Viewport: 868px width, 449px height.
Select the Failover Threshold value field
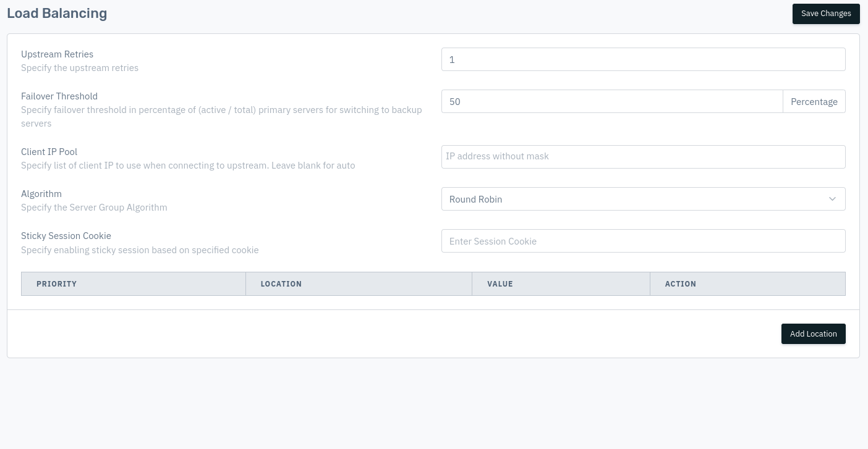click(x=612, y=101)
